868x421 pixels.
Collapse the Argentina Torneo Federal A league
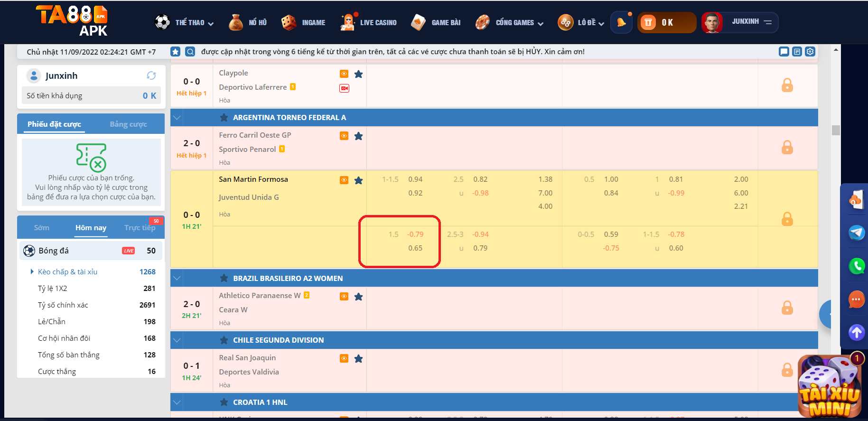pyautogui.click(x=177, y=117)
